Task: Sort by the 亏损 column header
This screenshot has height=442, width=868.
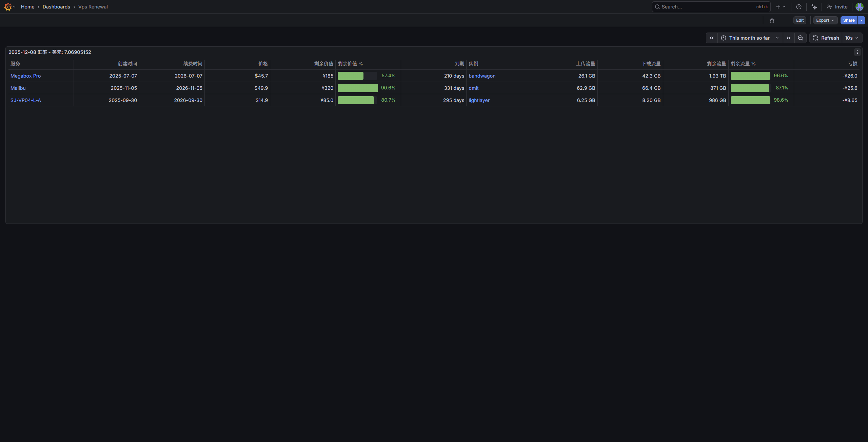Action: 852,64
